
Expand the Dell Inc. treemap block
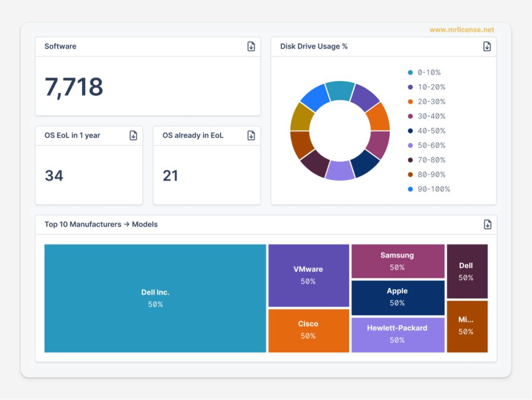(x=155, y=298)
